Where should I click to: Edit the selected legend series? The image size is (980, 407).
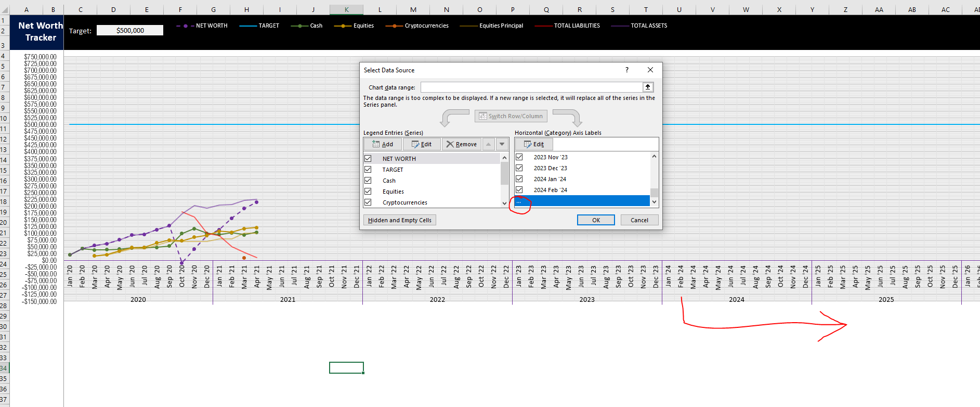(422, 144)
